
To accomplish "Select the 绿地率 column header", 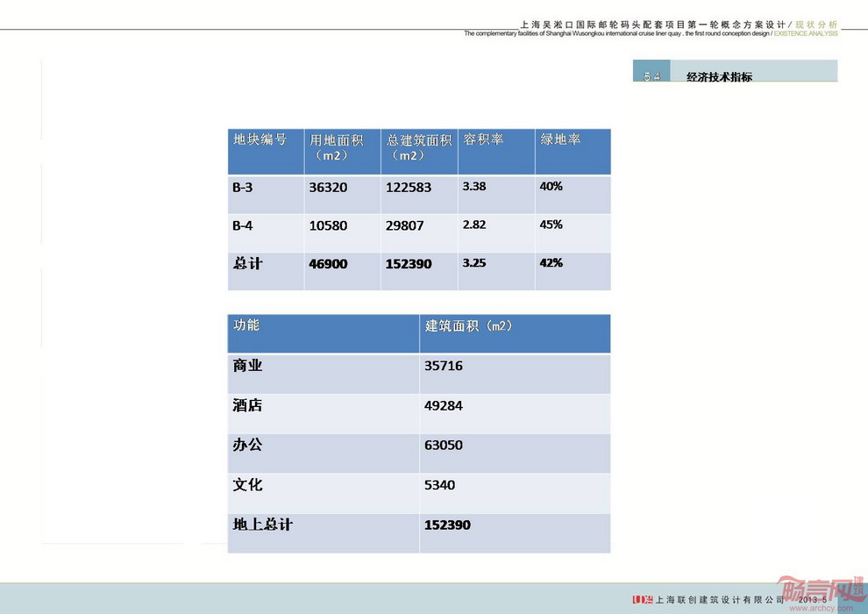I will coord(560,139).
